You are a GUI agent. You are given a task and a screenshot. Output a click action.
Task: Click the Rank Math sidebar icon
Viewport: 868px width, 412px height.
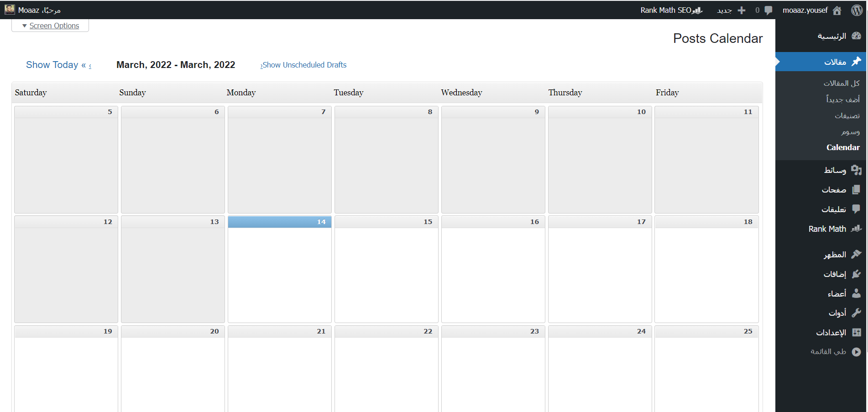tap(857, 229)
